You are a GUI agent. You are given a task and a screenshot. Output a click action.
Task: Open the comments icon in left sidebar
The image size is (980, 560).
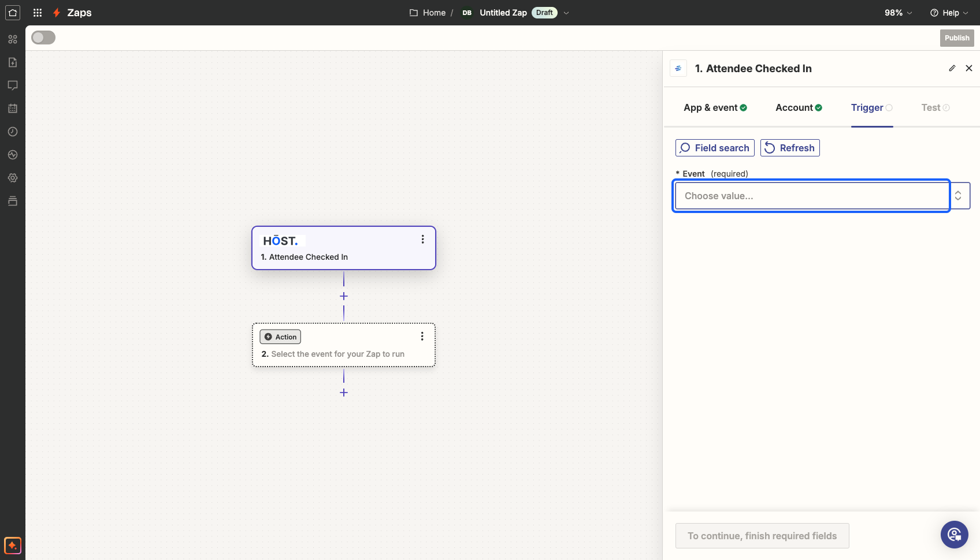[x=13, y=85]
